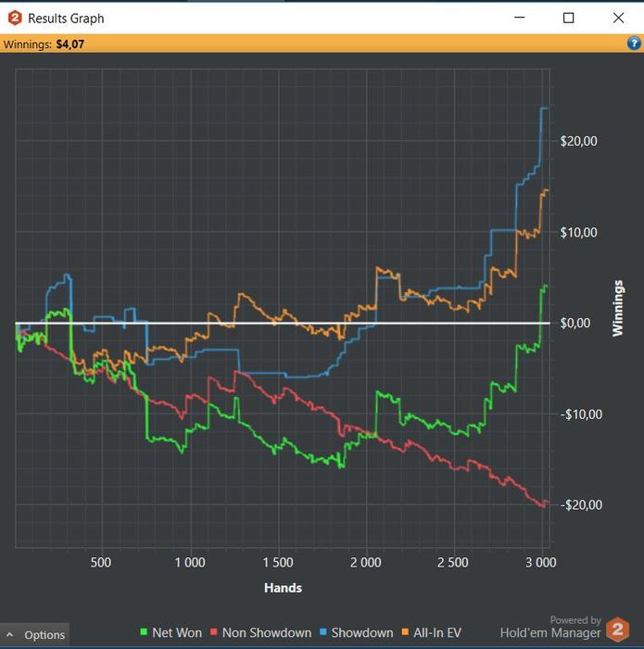The image size is (644, 649).
Task: Click the blue help question mark icon
Action: click(634, 43)
